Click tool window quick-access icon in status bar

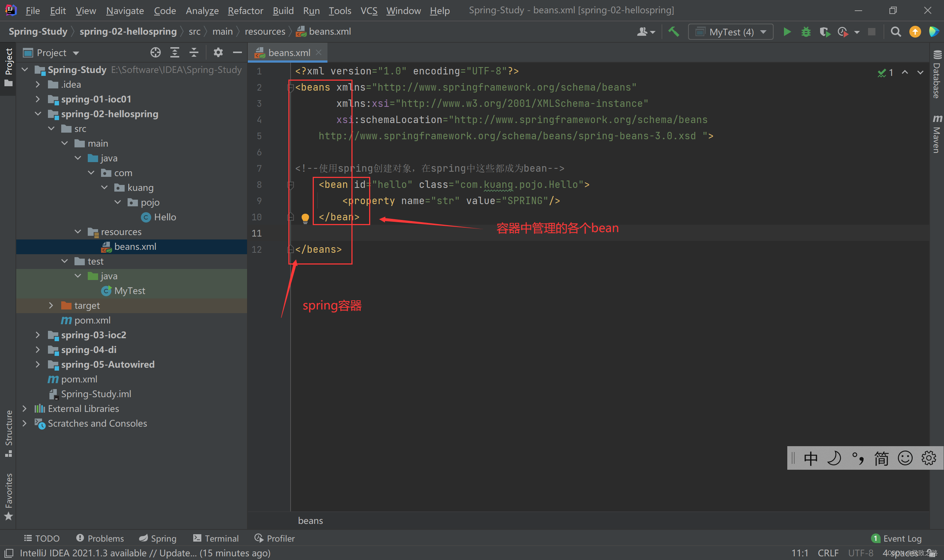coord(8,553)
